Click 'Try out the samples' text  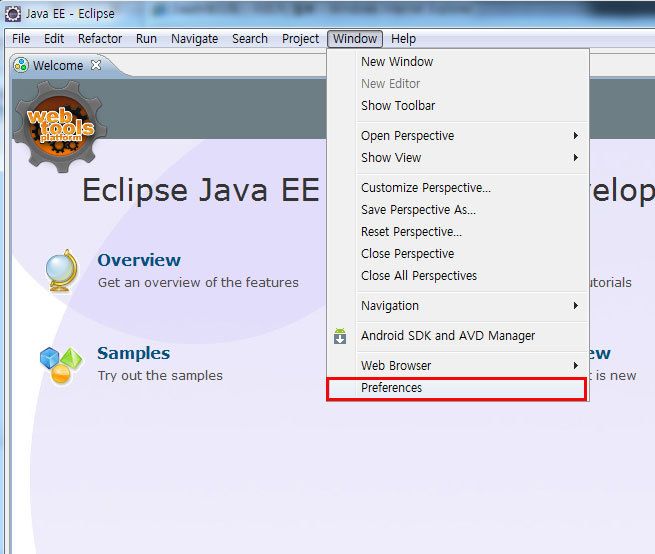160,376
